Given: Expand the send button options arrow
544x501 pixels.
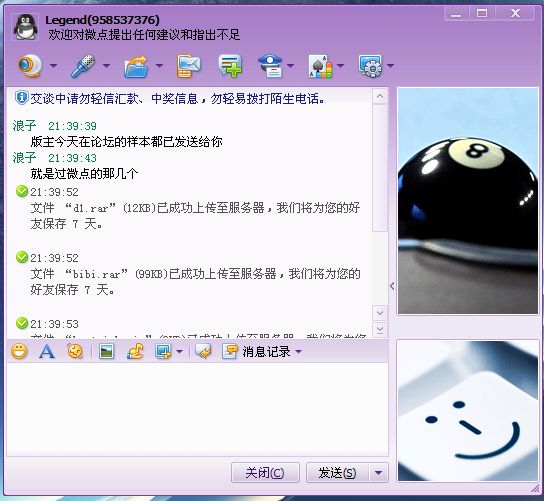Looking at the screenshot, I should tap(379, 473).
